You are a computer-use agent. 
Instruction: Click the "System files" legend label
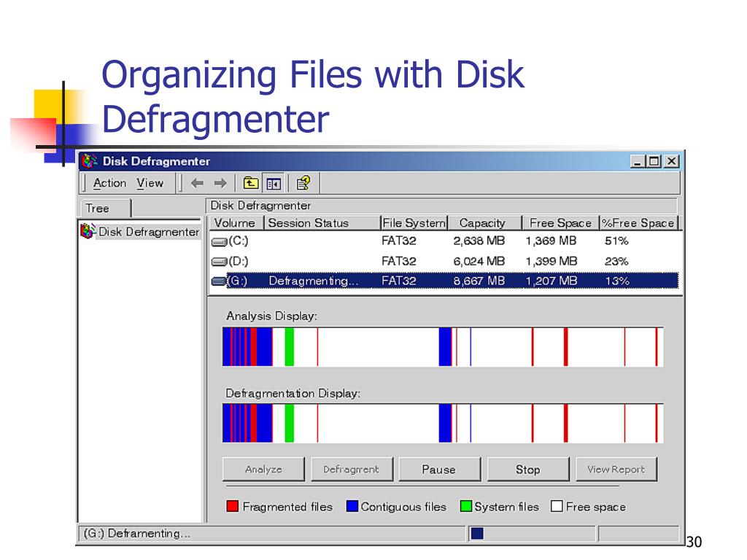click(506, 507)
